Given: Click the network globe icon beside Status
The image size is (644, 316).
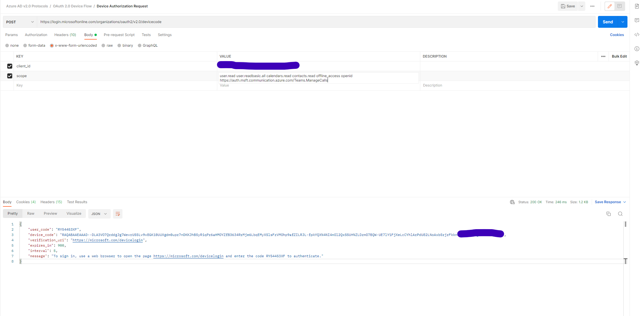Looking at the screenshot, I should coord(512,202).
